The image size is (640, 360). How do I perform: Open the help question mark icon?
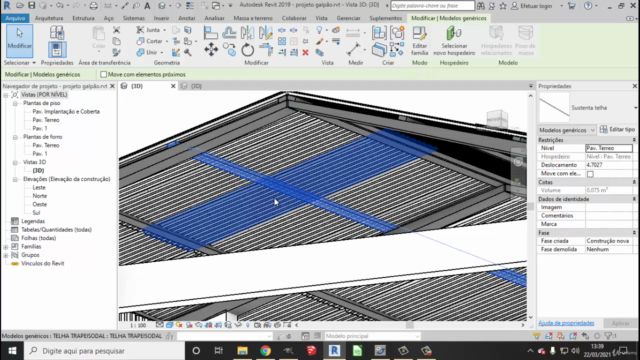[588, 6]
